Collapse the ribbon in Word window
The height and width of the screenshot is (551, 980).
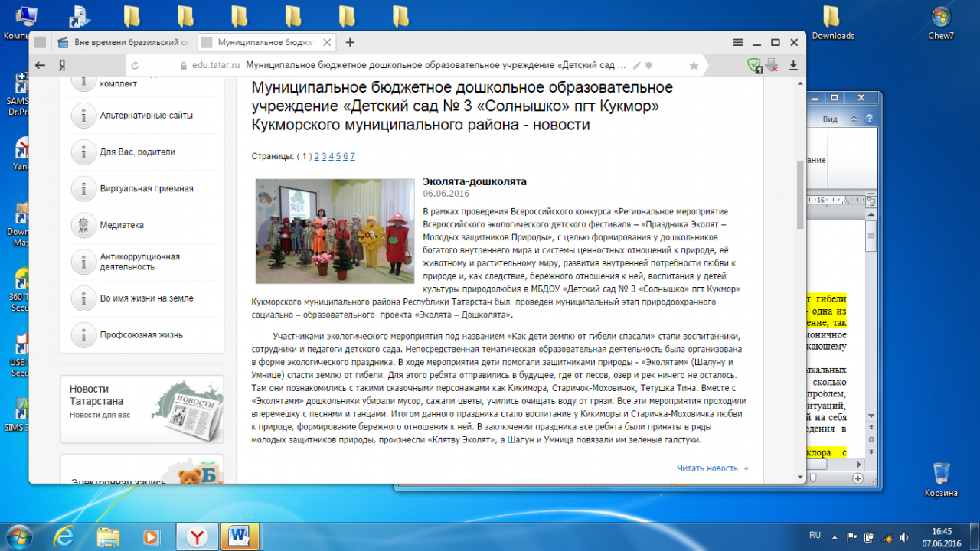coord(855,119)
